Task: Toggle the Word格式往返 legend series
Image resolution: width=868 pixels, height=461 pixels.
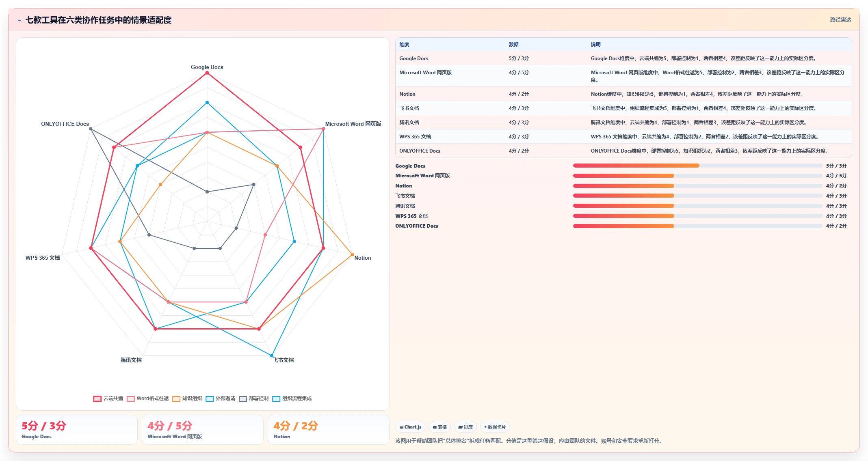Action: tap(147, 399)
